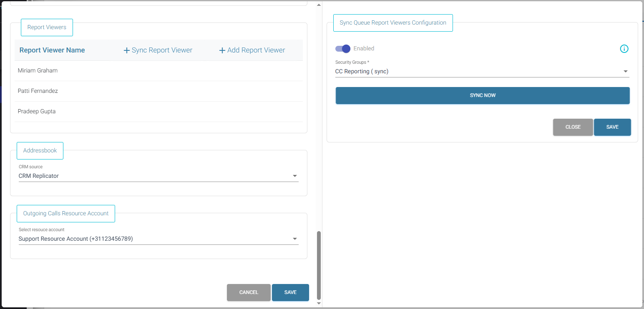The width and height of the screenshot is (644, 309).
Task: Select the Miriam Graham report viewer row
Action: point(158,71)
